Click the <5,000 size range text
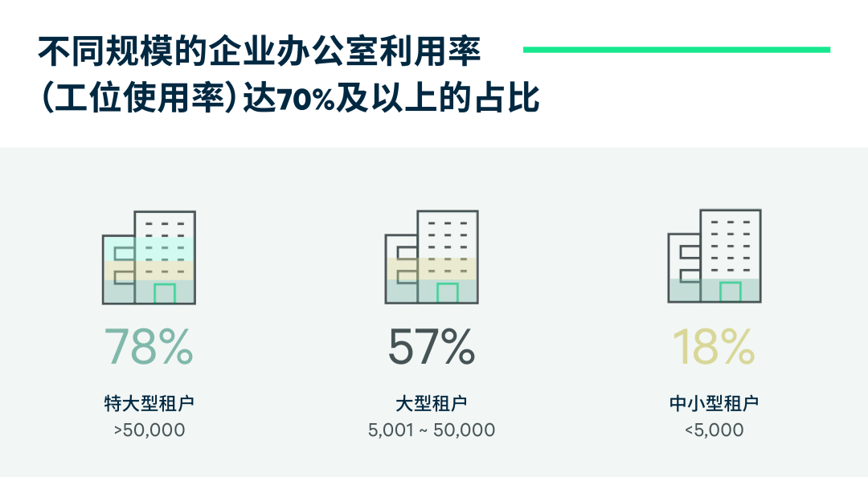The image size is (868, 477). (714, 430)
